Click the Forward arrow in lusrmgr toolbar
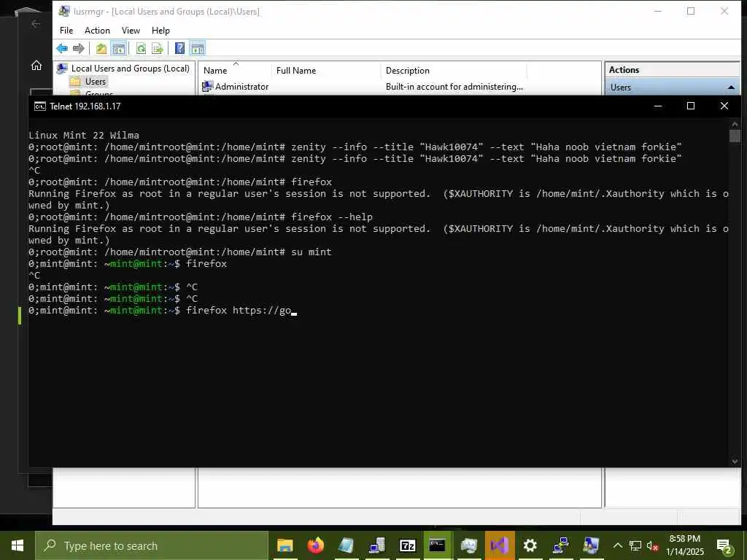The image size is (747, 560). click(79, 48)
